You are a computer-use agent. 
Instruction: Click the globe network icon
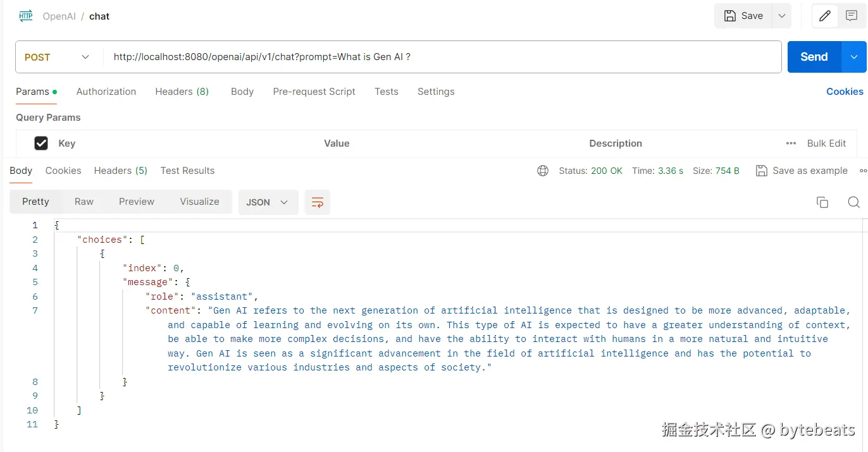[543, 171]
